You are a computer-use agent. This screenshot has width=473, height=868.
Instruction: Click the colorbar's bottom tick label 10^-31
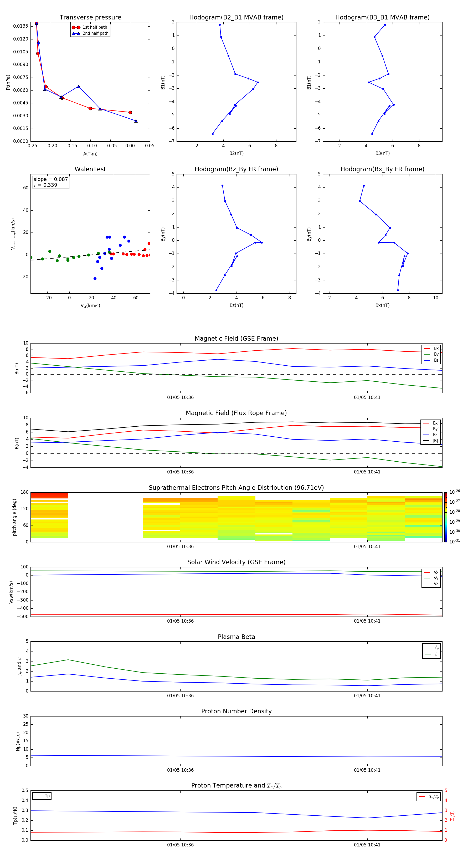[x=455, y=542]
